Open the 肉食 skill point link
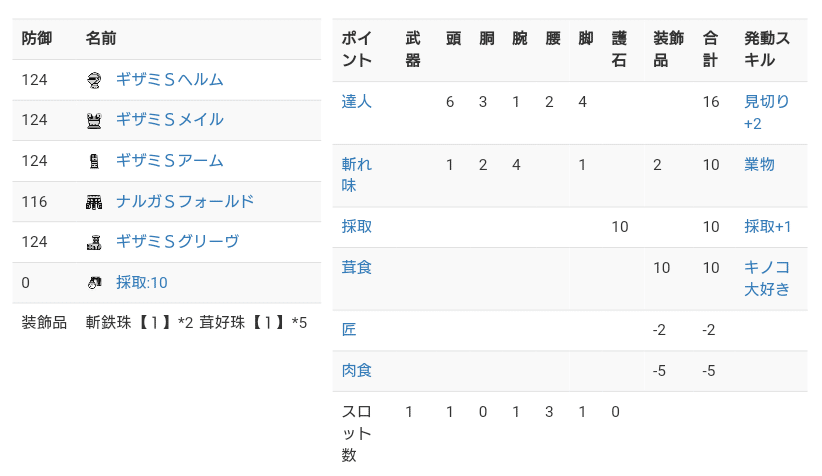This screenshot has height=476, width=822. pos(356,371)
